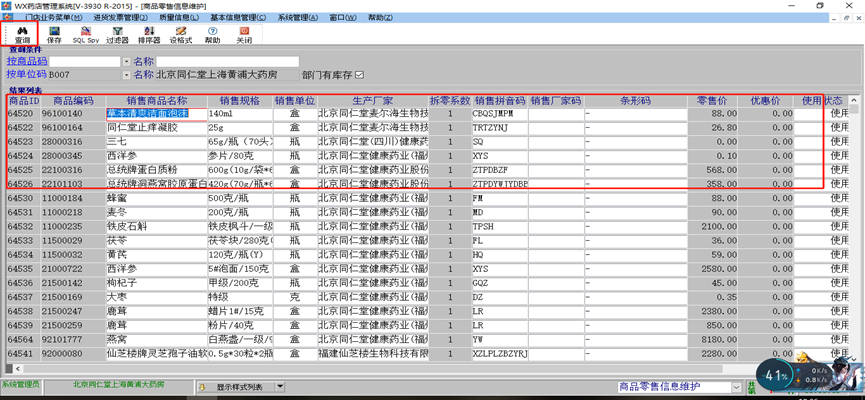Select the 仙芝楼牌灵芝孢子油 cell

[157, 353]
